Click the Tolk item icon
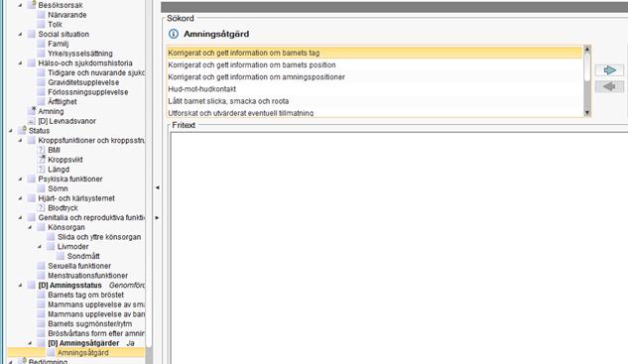The width and height of the screenshot is (628, 364). [x=41, y=25]
